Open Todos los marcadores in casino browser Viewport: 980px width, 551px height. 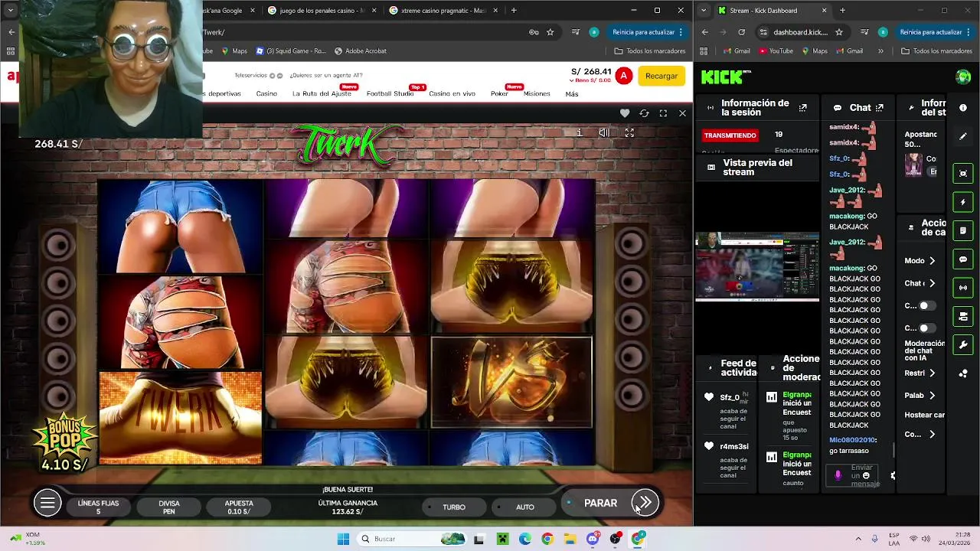click(x=650, y=51)
